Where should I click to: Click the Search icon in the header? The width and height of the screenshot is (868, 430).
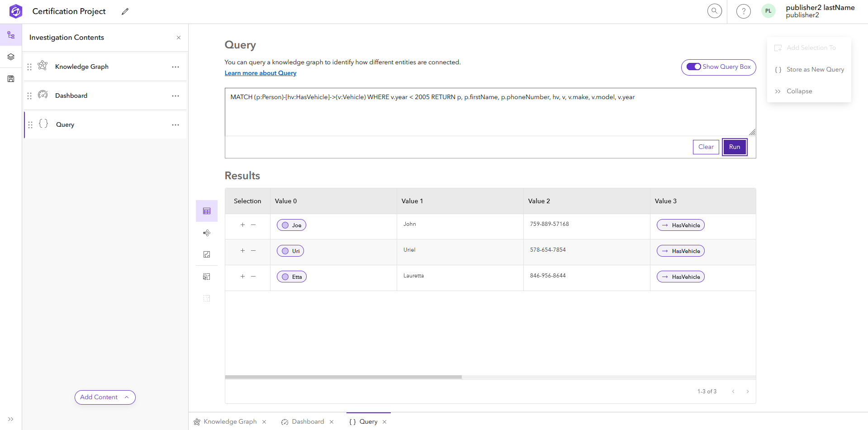[x=714, y=10]
